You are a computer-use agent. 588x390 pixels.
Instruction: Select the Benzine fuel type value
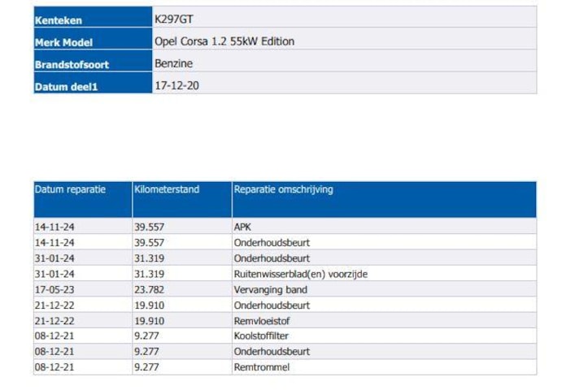click(172, 63)
